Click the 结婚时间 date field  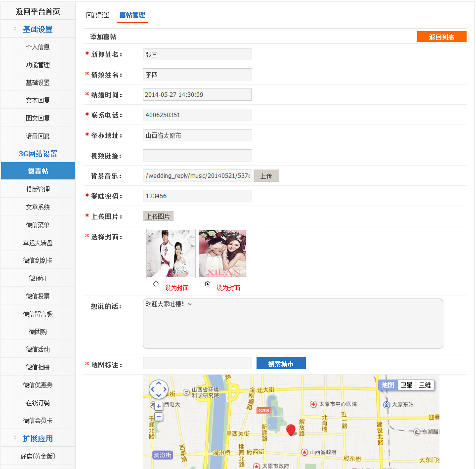pyautogui.click(x=197, y=94)
